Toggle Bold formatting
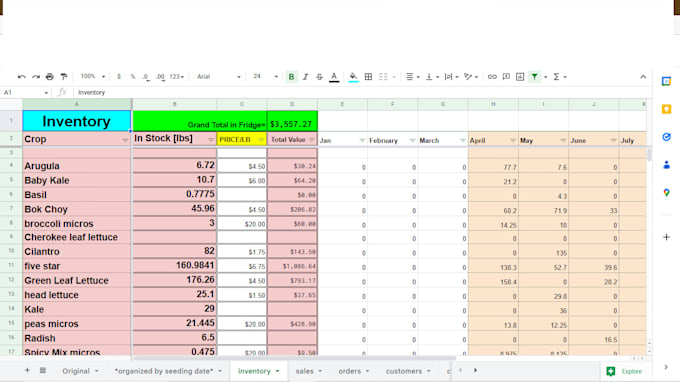This screenshot has height=382, width=680. coord(291,77)
